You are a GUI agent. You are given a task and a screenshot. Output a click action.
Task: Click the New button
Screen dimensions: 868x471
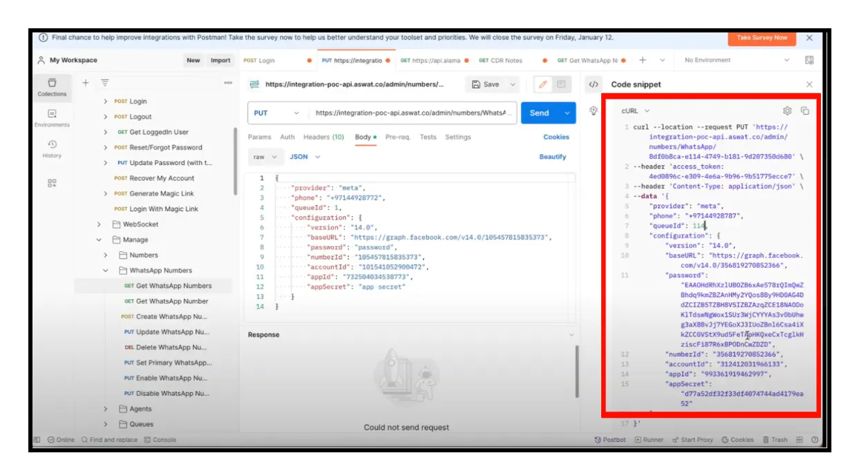194,60
